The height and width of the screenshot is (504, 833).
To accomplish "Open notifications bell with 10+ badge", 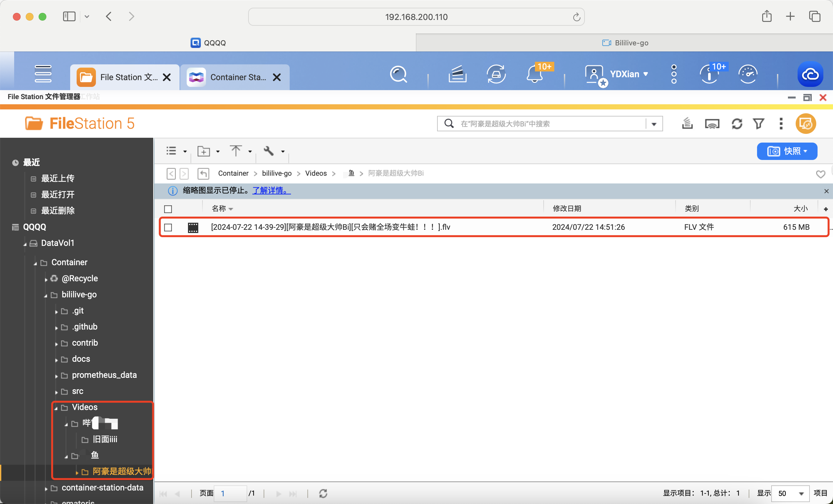I will [x=535, y=74].
